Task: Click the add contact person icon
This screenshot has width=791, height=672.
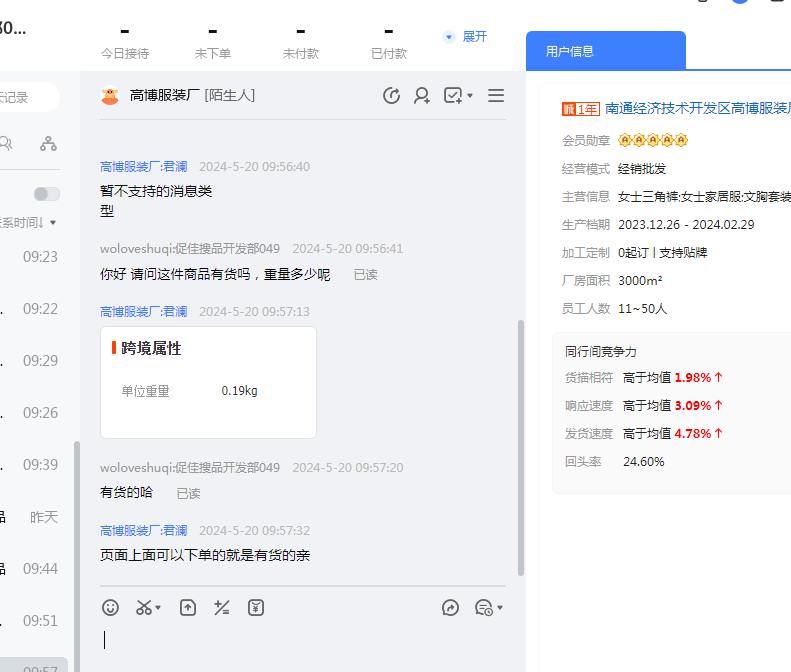Action: 422,96
